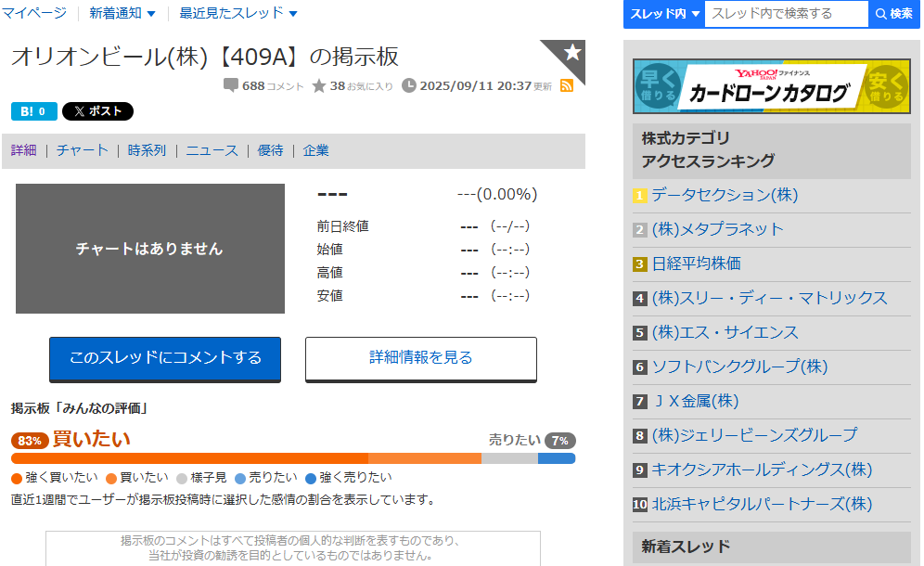The height and width of the screenshot is (566, 924).
Task: Expand the 新着通知 dropdown
Action: [122, 13]
